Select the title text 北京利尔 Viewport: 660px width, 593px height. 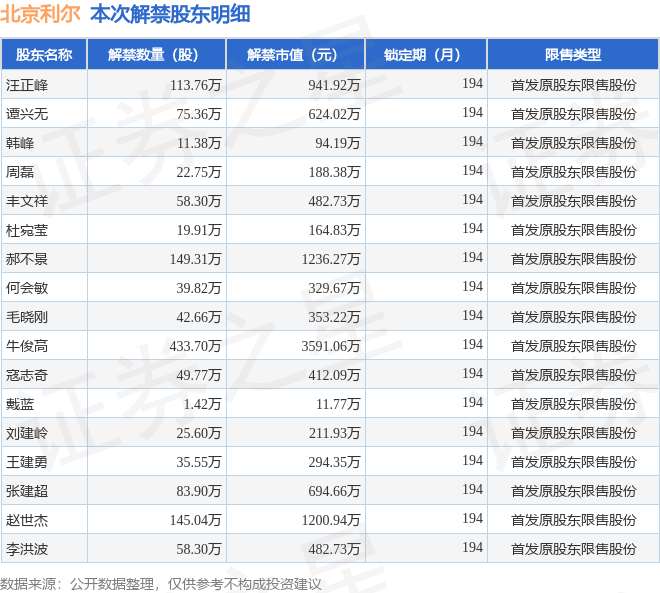(40, 14)
